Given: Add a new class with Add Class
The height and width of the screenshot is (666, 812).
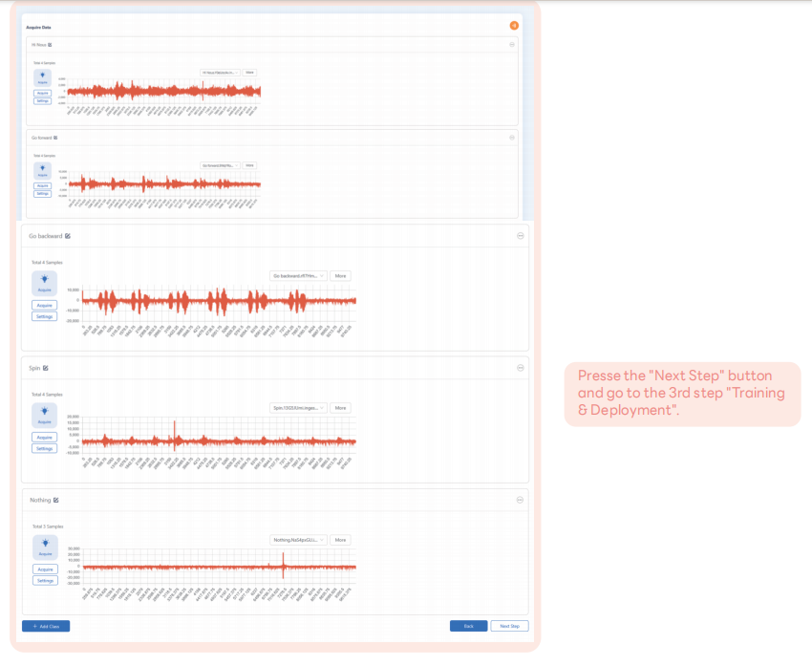Looking at the screenshot, I should tap(46, 626).
